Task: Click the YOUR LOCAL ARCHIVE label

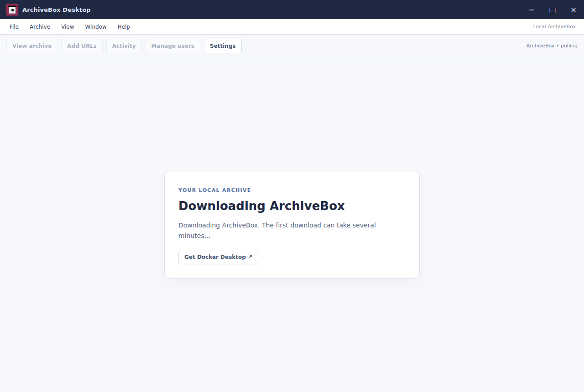Action: (214, 190)
